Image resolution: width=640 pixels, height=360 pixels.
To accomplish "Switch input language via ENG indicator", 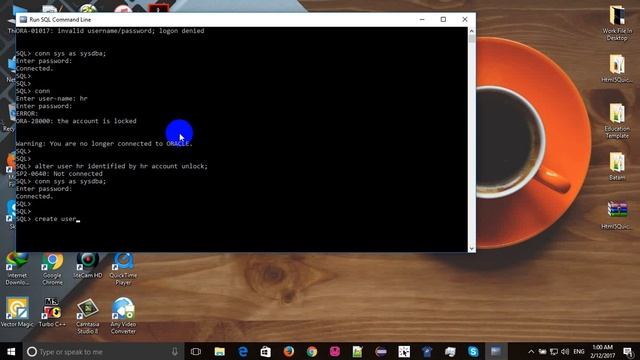I will coord(579,351).
